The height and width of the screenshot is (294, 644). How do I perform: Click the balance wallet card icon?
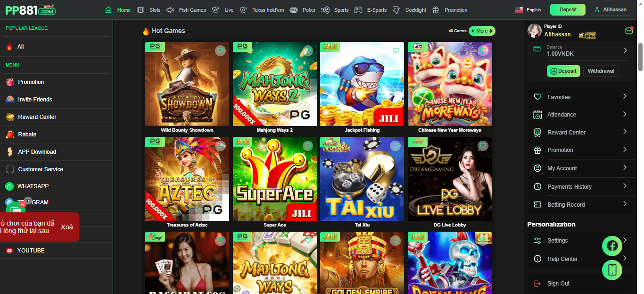(537, 49)
